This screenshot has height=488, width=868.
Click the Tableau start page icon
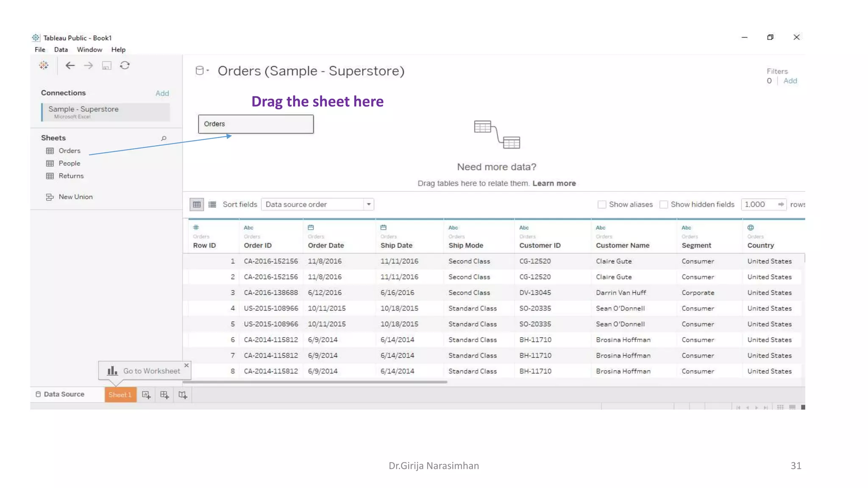[44, 65]
